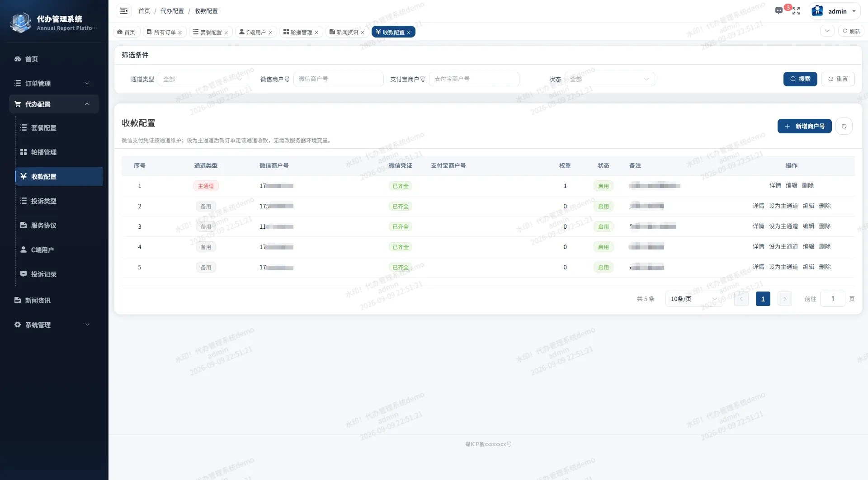Click the 启用 status tag in row 3

[604, 226]
